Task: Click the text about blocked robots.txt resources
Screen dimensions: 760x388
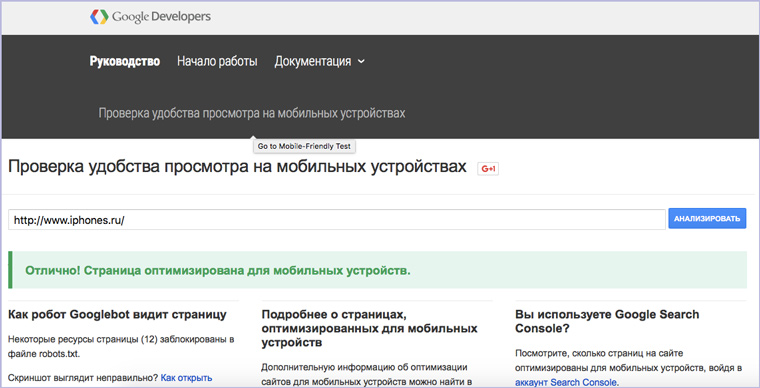Action: pyautogui.click(x=121, y=346)
